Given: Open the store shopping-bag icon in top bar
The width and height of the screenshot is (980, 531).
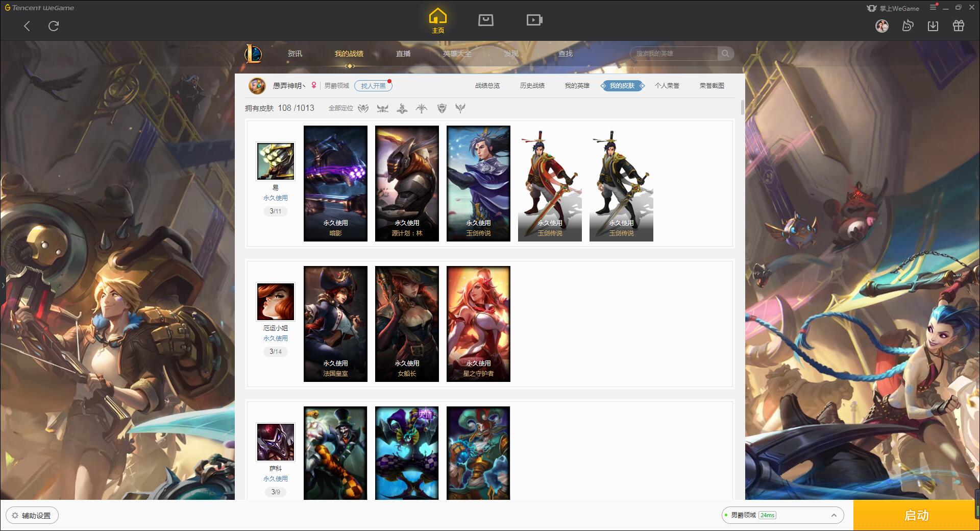Looking at the screenshot, I should pos(485,20).
